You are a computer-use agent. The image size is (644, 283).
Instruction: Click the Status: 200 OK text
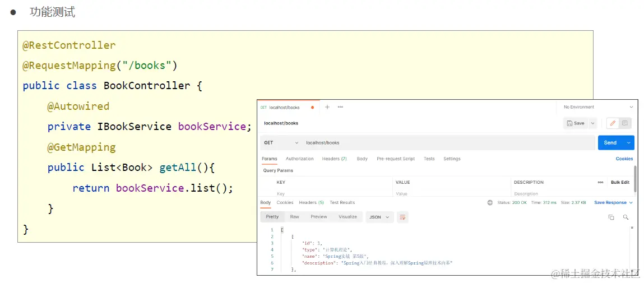(x=512, y=202)
